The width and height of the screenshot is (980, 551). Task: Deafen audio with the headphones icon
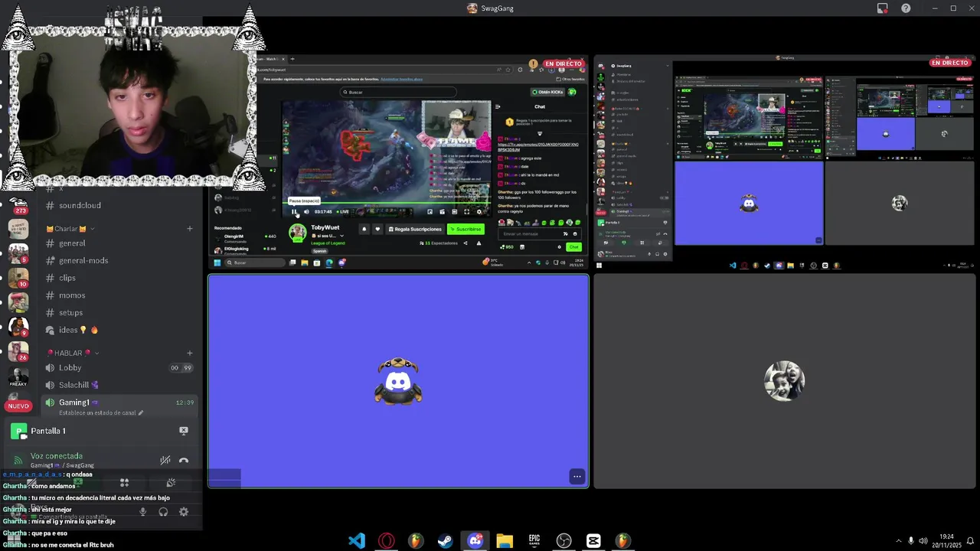coord(163,512)
